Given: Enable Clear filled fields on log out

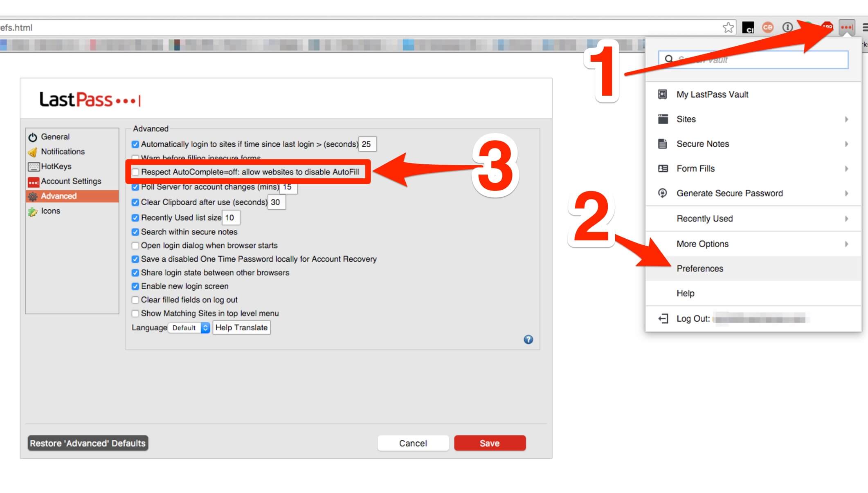Looking at the screenshot, I should 135,300.
